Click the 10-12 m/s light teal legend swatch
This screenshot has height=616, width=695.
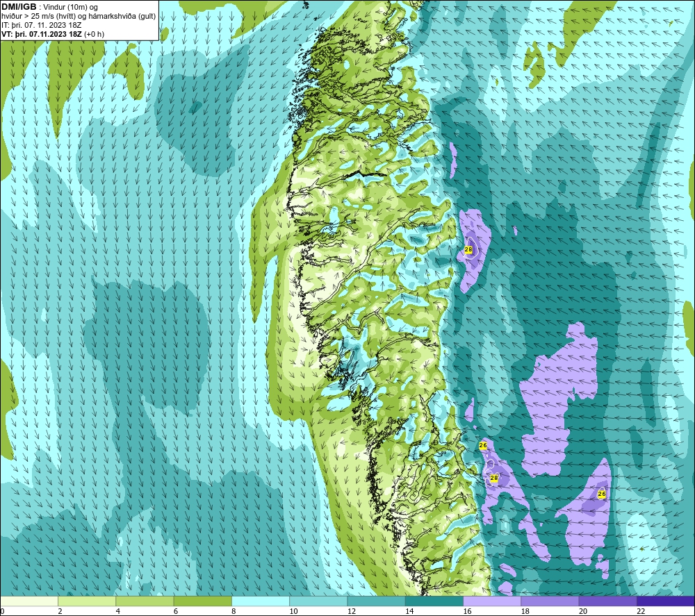tap(318, 601)
